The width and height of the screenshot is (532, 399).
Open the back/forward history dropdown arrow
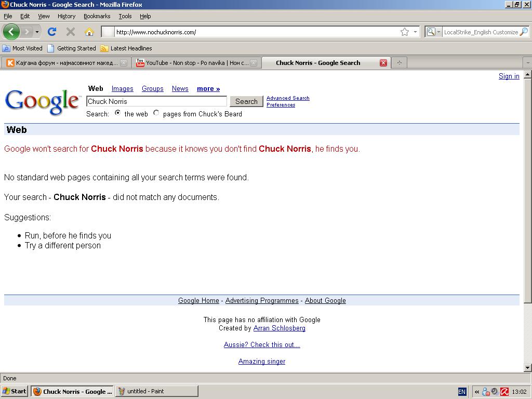tap(37, 32)
